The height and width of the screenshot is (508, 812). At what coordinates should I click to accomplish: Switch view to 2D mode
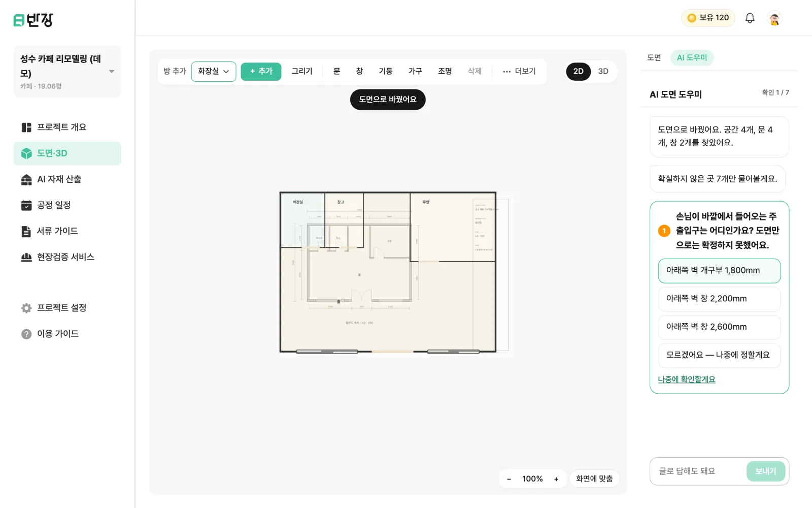click(x=578, y=71)
